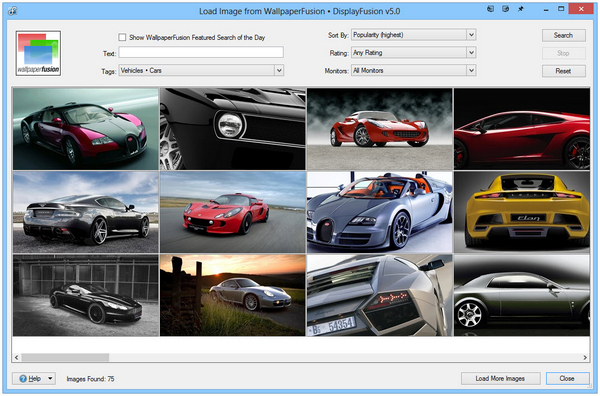The height and width of the screenshot is (396, 600).
Task: Enable Show WallpaperFusion Featured Search of the Day
Action: pos(122,37)
